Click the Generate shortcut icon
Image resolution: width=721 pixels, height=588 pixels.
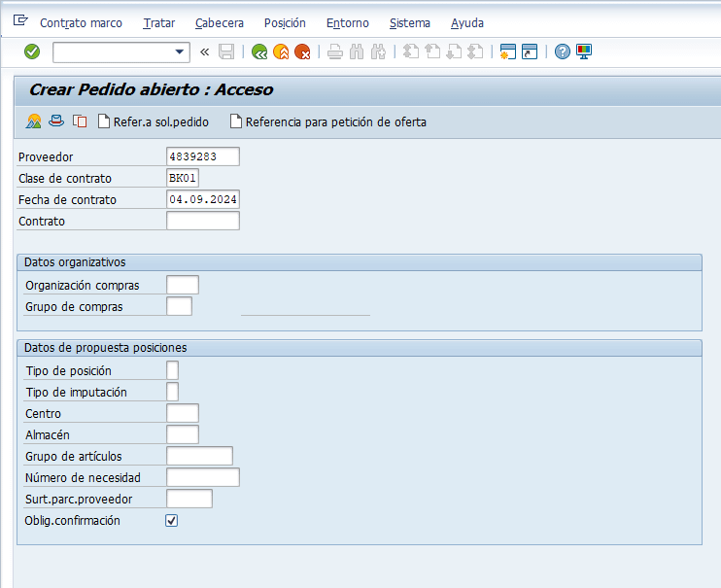click(x=529, y=52)
